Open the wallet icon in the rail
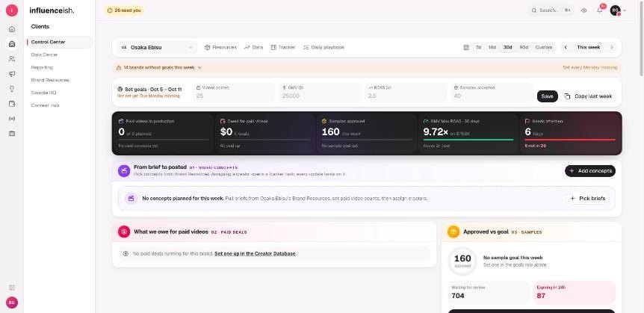 coord(12,104)
